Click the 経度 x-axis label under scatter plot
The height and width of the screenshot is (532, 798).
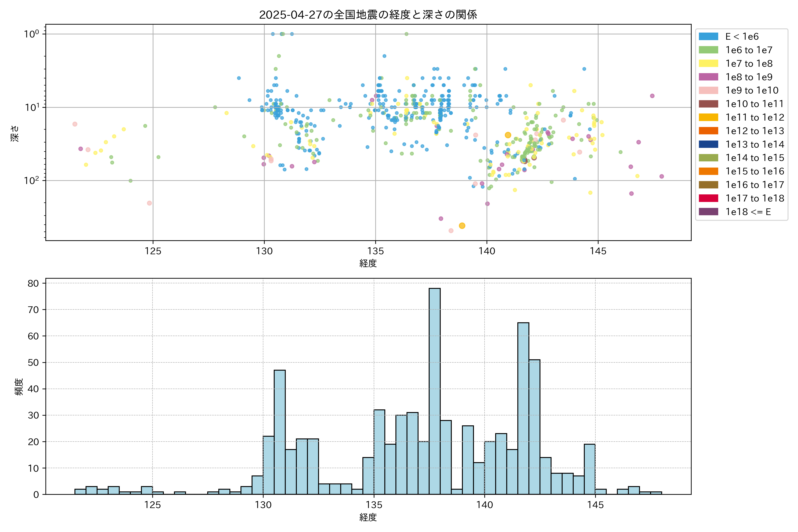[x=368, y=263]
